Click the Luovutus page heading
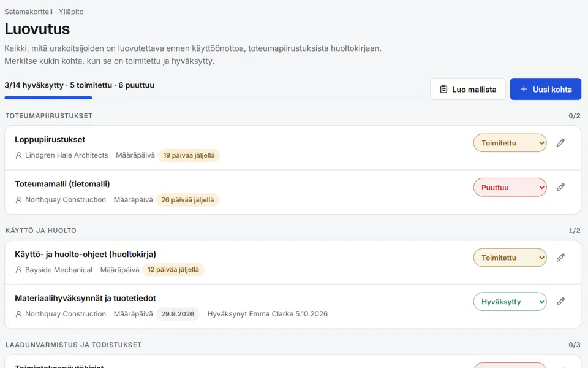Screen dimensions: 588x368 (x=37, y=29)
